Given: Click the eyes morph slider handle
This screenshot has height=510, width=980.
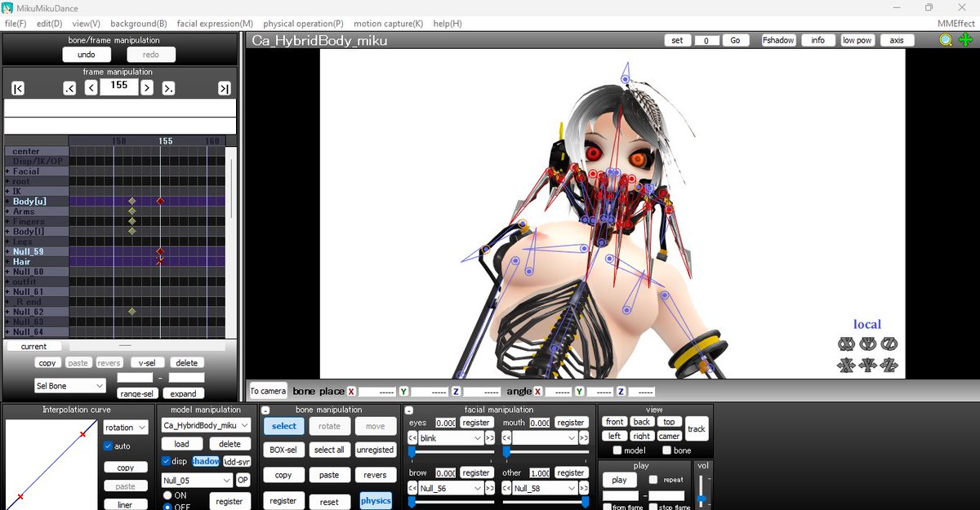Looking at the screenshot, I should (x=412, y=452).
